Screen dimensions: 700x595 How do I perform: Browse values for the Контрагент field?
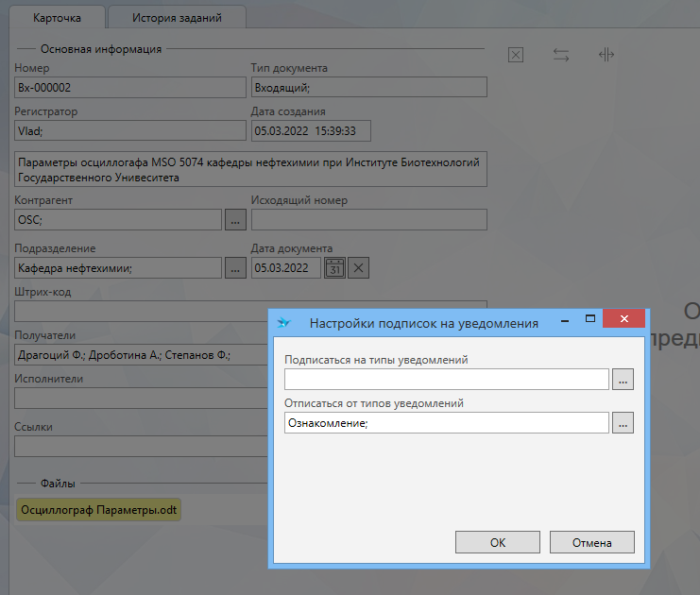[236, 219]
